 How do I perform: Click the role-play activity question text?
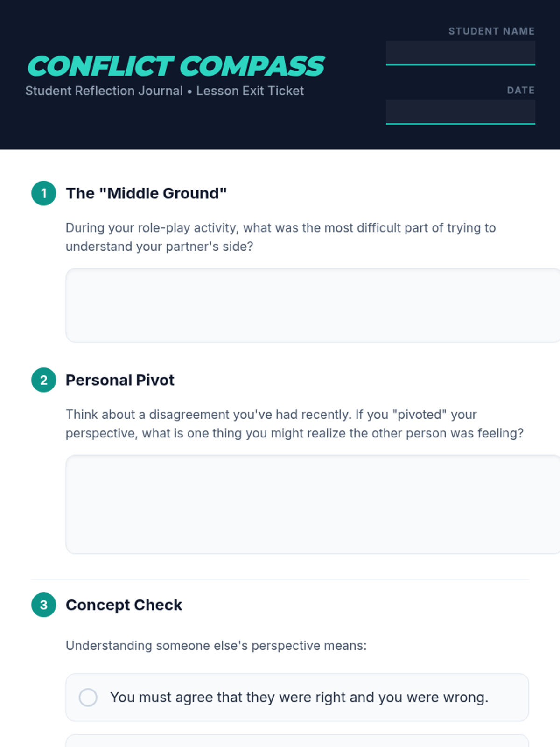click(x=280, y=237)
